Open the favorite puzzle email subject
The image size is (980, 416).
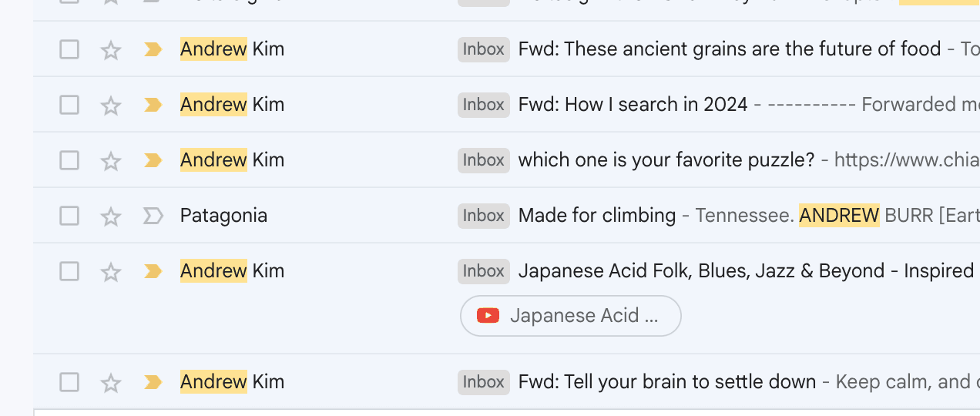(x=666, y=160)
